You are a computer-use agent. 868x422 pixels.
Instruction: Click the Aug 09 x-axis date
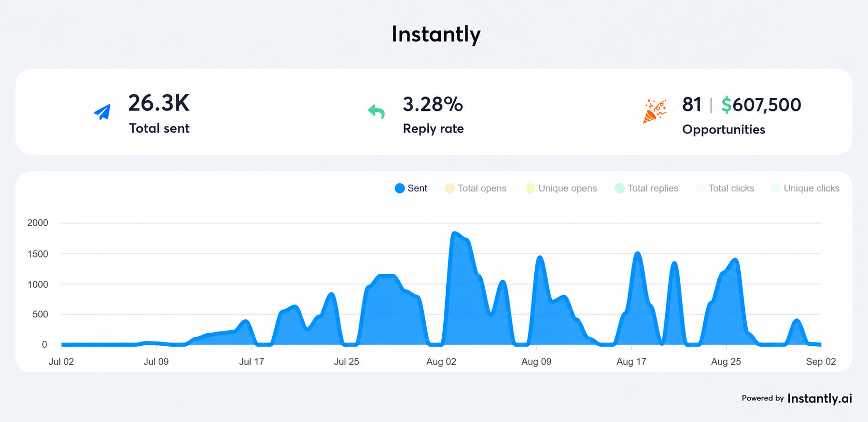coord(536,362)
